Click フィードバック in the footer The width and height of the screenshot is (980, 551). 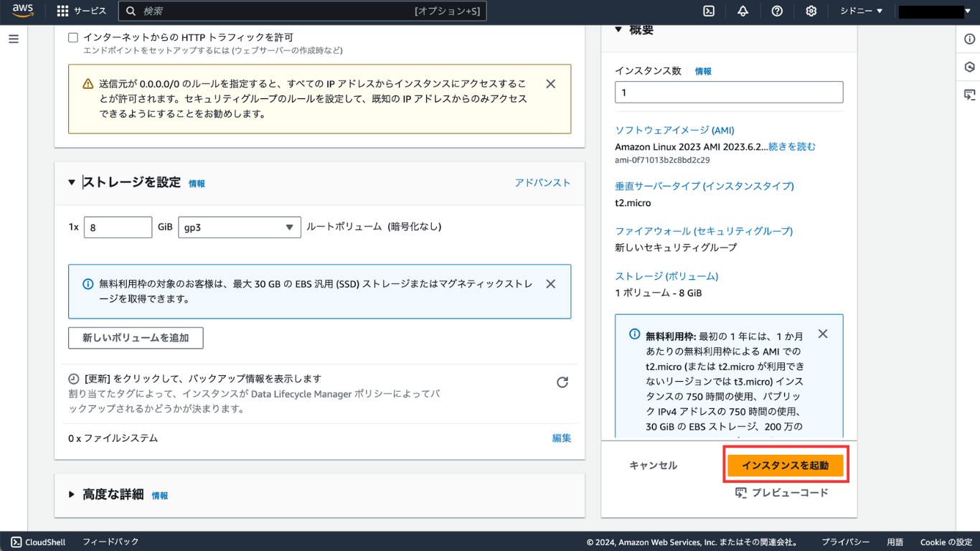coord(110,542)
